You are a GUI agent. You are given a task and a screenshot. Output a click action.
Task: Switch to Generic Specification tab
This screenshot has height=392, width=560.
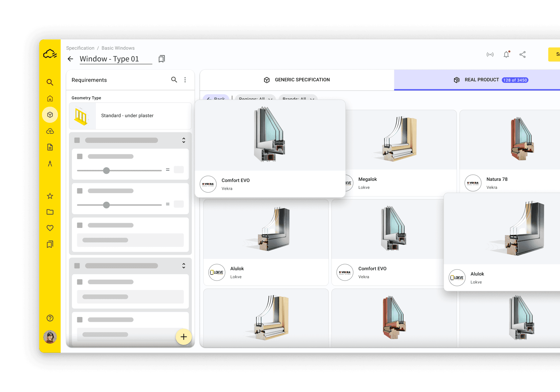tap(297, 80)
